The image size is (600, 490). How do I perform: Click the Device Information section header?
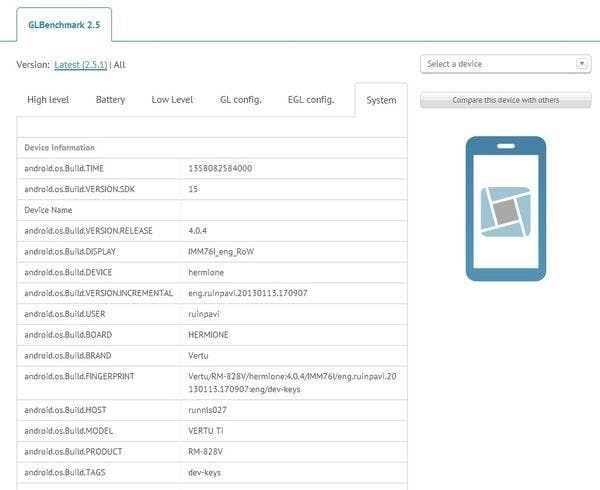point(60,147)
